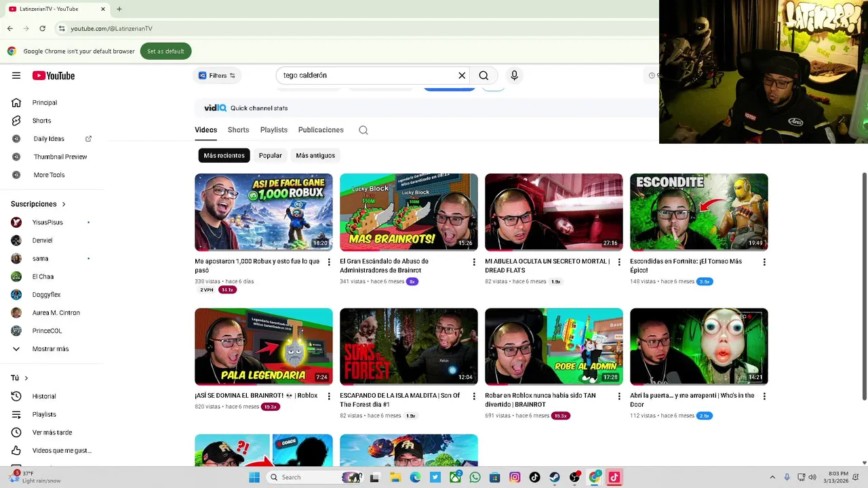
Task: Expand 'Mostrar más' subscriptions list
Action: pyautogui.click(x=52, y=349)
